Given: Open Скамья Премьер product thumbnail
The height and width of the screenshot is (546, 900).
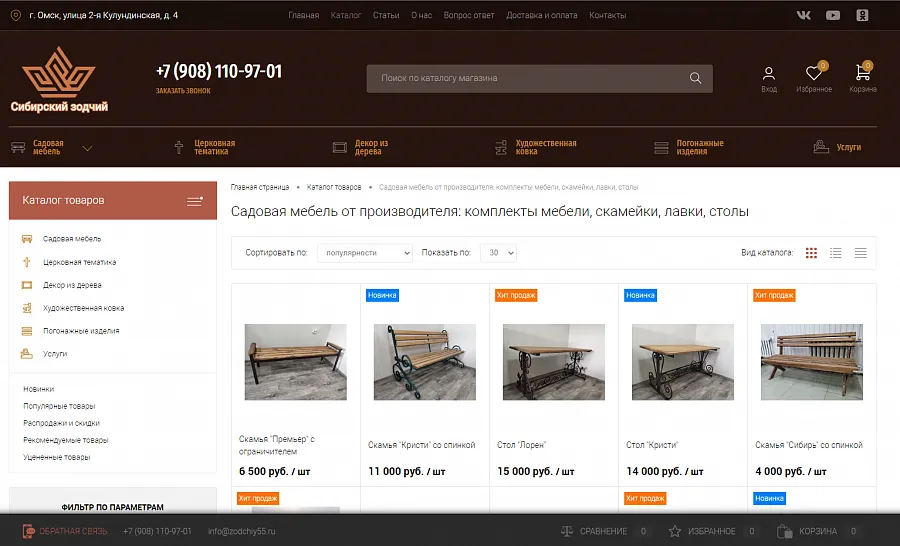Looking at the screenshot, I should tap(296, 362).
